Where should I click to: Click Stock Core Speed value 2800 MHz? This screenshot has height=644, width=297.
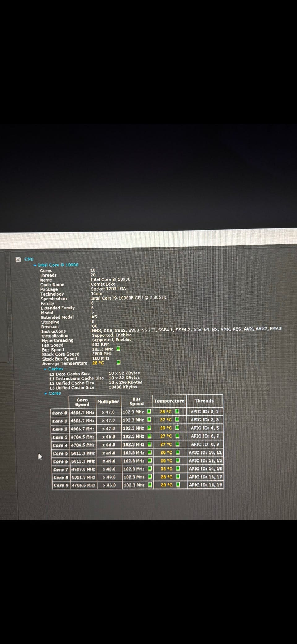pos(102,354)
